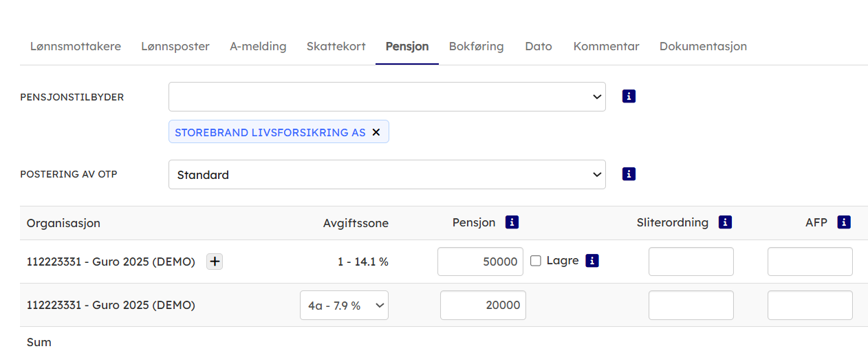Select the Bokføring tab
The height and width of the screenshot is (362, 868).
pyautogui.click(x=476, y=47)
